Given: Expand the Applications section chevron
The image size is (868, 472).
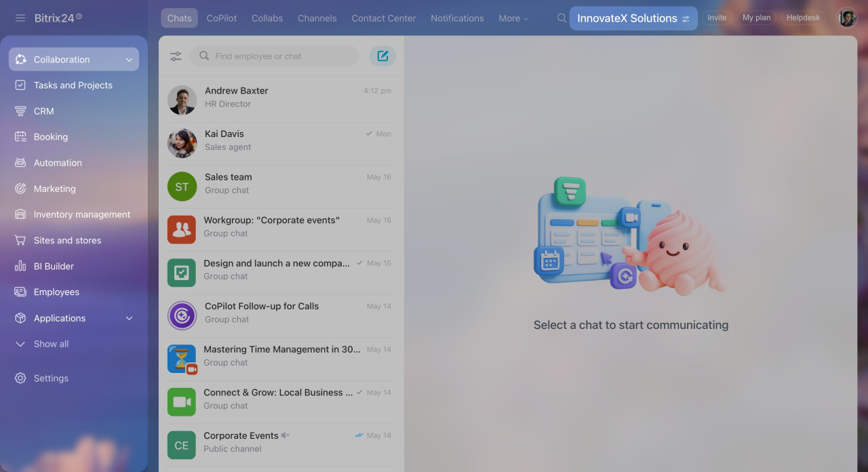Looking at the screenshot, I should point(129,318).
